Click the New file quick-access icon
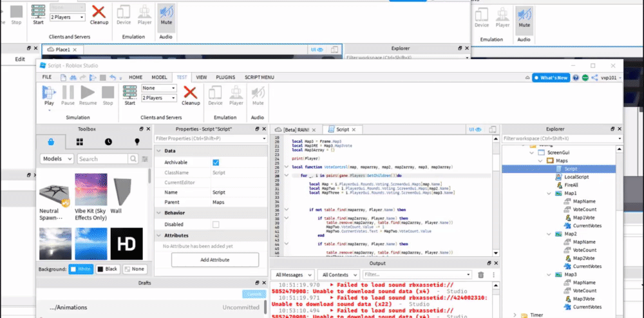This screenshot has height=318, width=644. (64, 77)
